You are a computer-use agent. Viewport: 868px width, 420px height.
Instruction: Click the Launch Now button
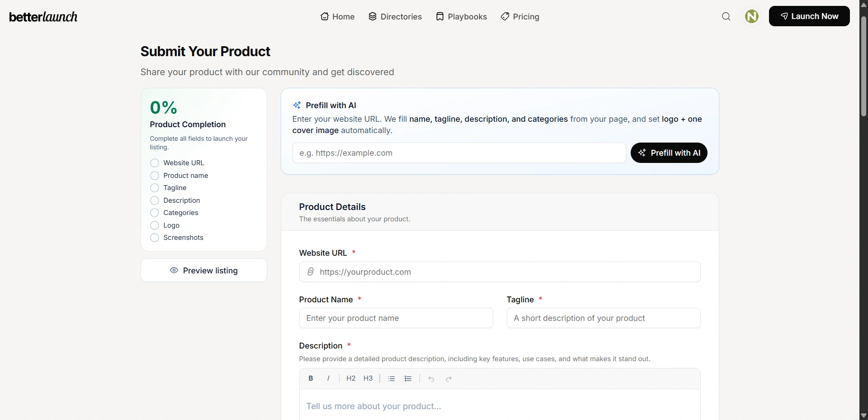point(809,16)
